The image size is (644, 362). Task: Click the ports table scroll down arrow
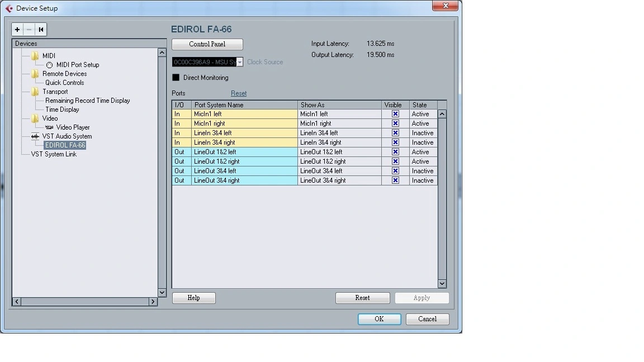click(x=442, y=283)
